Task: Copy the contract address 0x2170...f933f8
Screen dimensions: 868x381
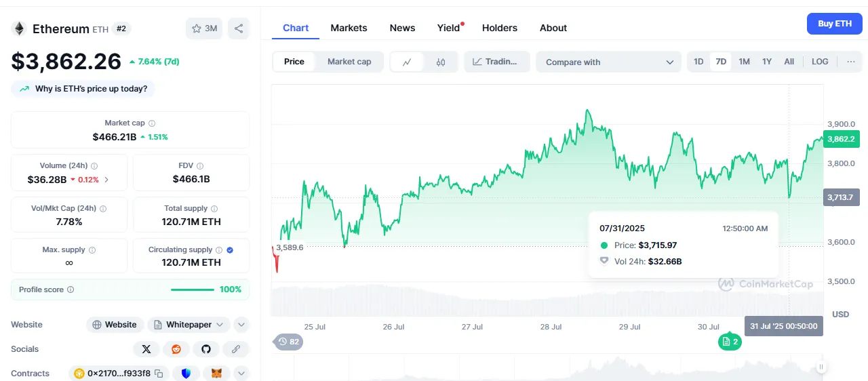Action: click(x=159, y=374)
